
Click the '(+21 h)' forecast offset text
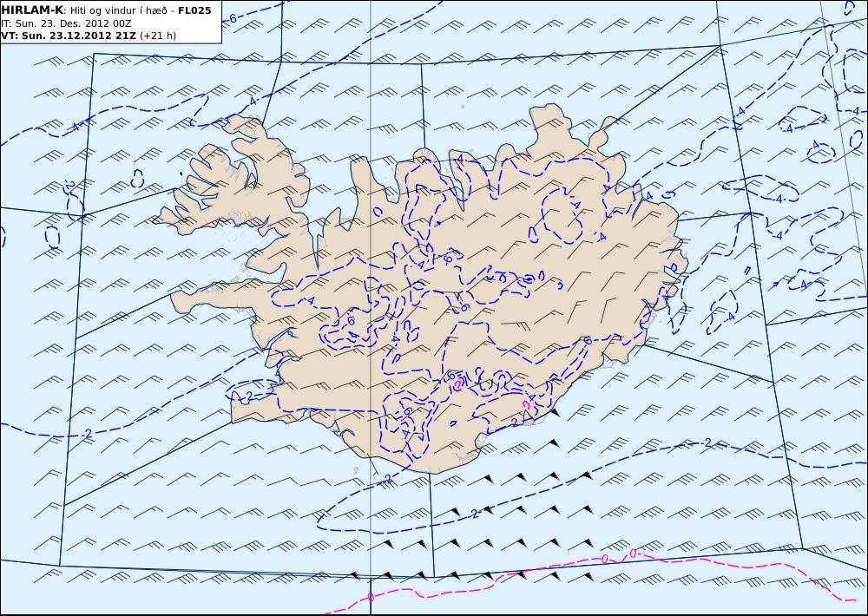[x=158, y=36]
